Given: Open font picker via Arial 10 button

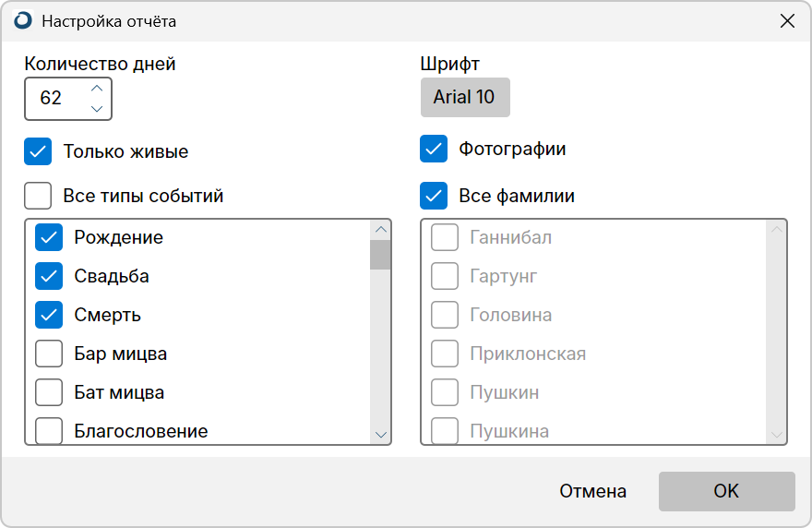Looking at the screenshot, I should pos(465,98).
